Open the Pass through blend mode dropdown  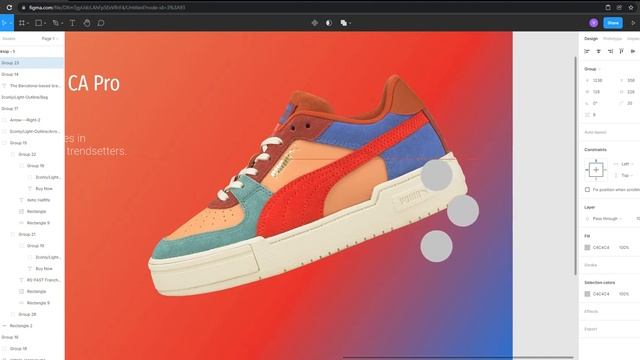(x=607, y=219)
